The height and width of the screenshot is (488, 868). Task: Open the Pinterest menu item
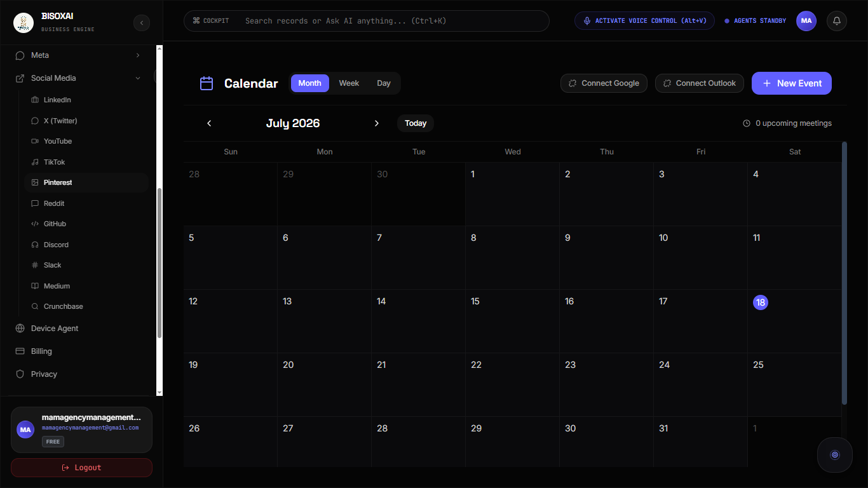[86, 182]
